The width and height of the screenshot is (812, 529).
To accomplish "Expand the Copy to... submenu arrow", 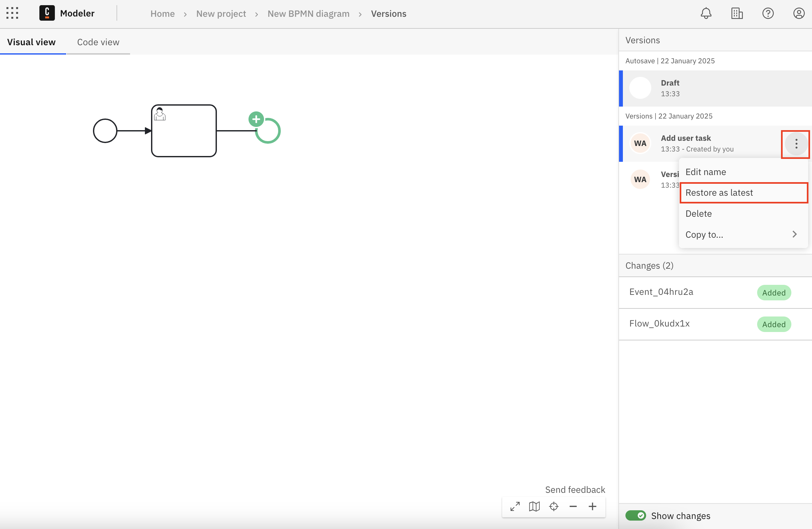I will pyautogui.click(x=794, y=234).
